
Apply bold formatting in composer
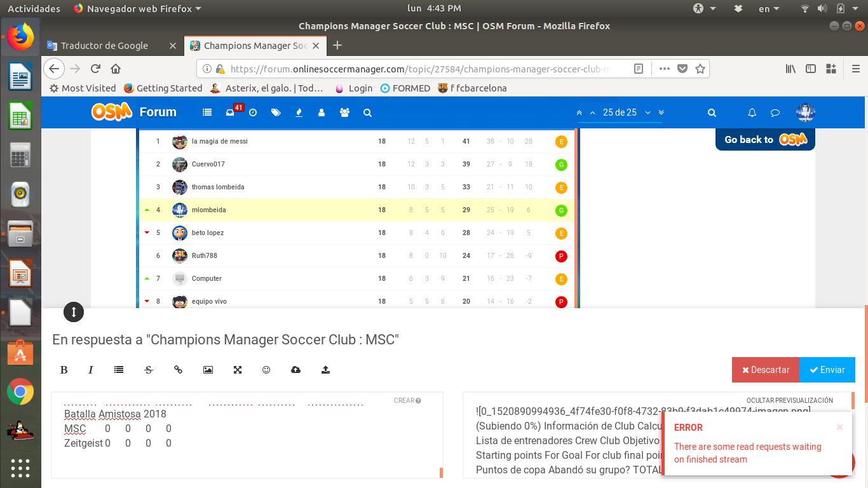(64, 370)
